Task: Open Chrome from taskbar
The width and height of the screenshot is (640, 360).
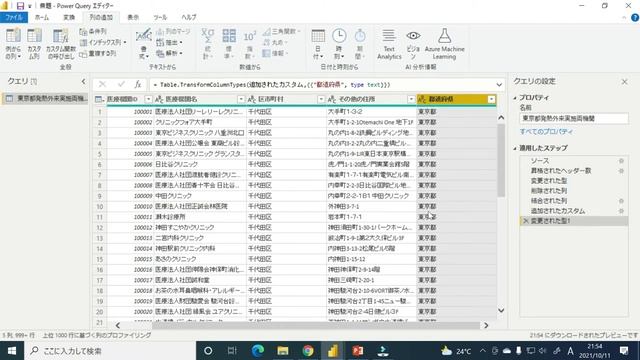Action: pos(308,351)
